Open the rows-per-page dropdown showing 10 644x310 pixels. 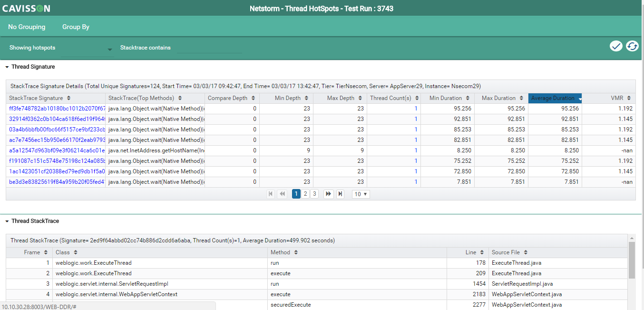pos(361,194)
